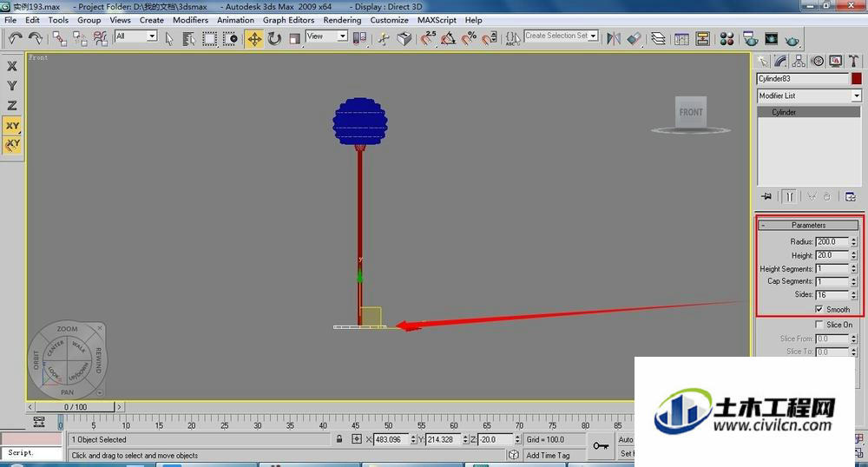The image size is (868, 467).
Task: Restrict axis to X in the Axis Constraints bar
Action: (11, 66)
